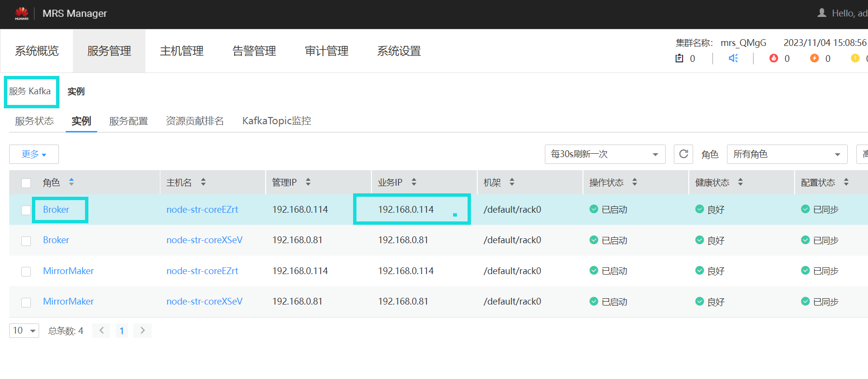
Task: Open host node-str-coreEZrt in Broker row
Action: (202, 209)
